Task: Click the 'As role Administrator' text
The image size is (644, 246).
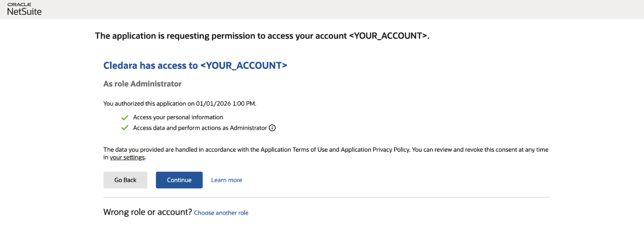Action: coord(143,84)
